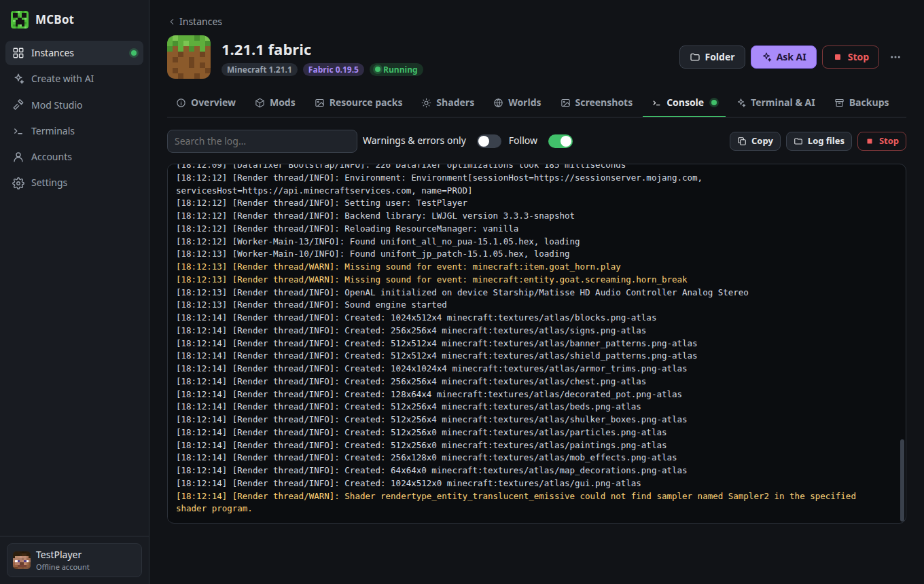Open the Log files button
The height and width of the screenshot is (584, 924).
coord(819,141)
